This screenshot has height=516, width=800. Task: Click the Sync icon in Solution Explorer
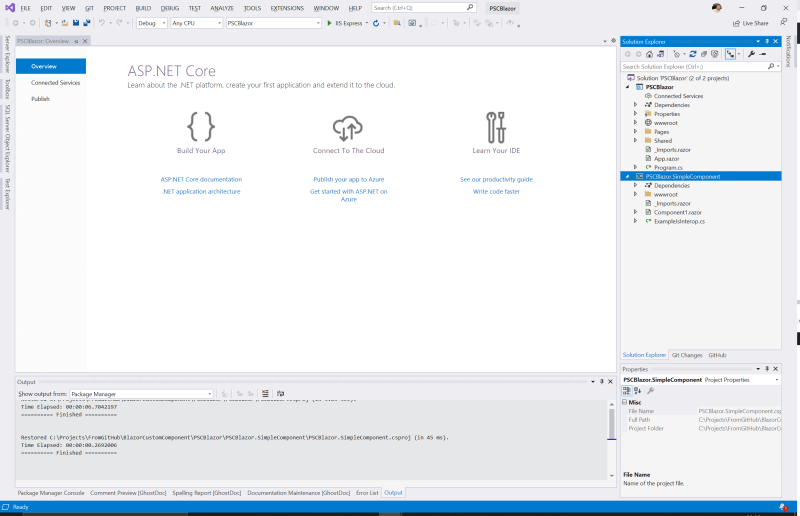click(x=693, y=54)
